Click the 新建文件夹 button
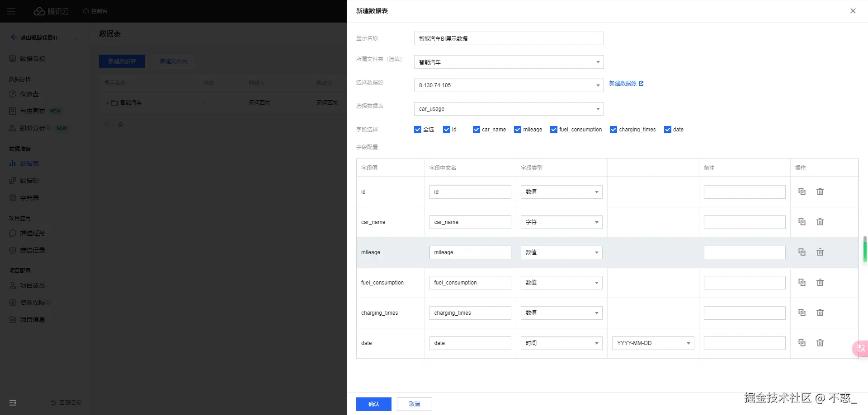This screenshot has height=415, width=868. click(x=174, y=61)
